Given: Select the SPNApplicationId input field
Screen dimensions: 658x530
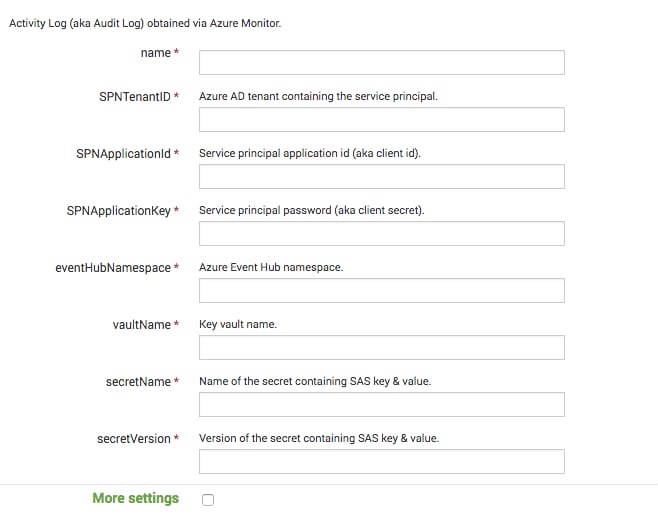Looking at the screenshot, I should tap(381, 177).
